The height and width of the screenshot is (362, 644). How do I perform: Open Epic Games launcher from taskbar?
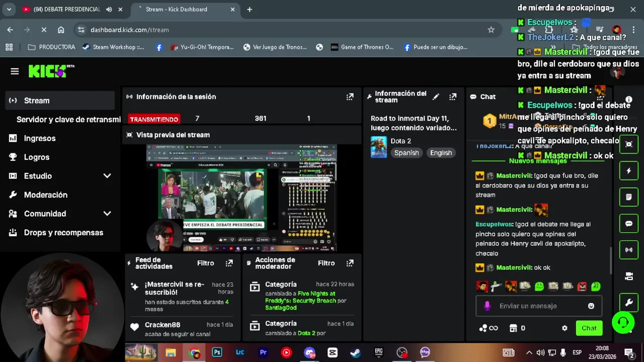click(378, 352)
